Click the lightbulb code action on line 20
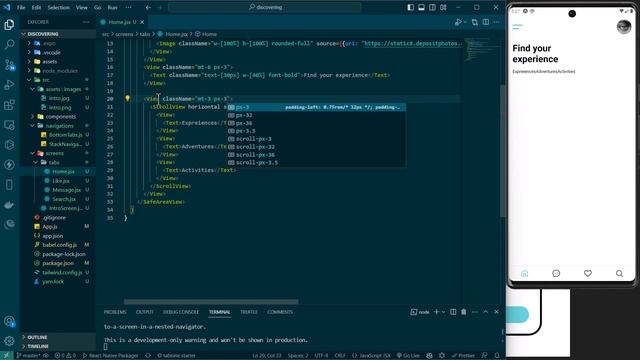This screenshot has height=360, width=640. [x=127, y=98]
